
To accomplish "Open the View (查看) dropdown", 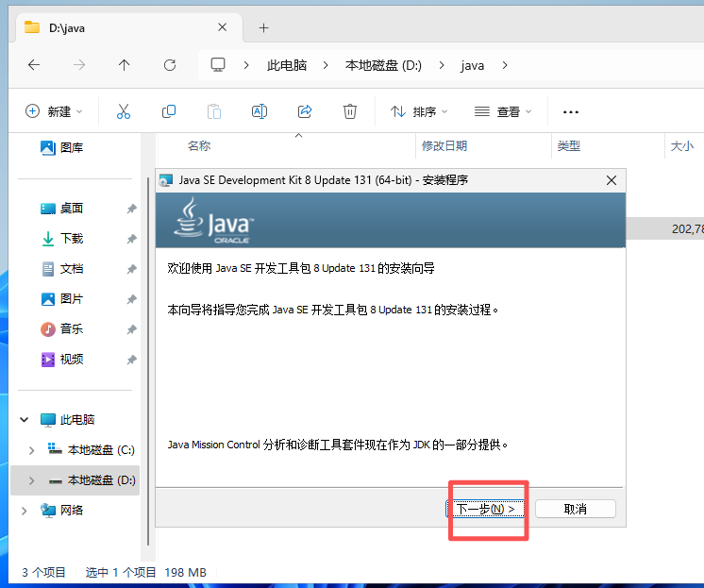I will (503, 111).
